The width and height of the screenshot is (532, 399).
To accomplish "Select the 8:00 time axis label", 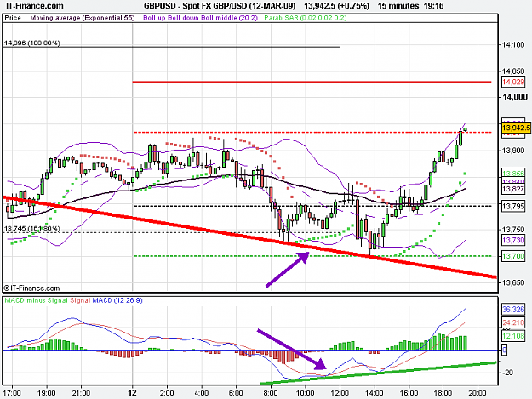I will pyautogui.click(x=271, y=393).
